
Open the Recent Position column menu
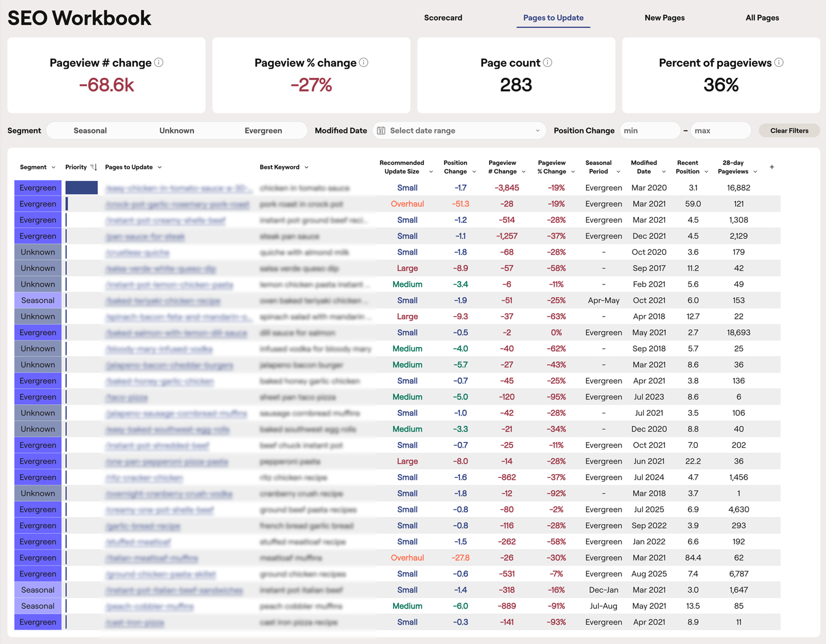706,172
